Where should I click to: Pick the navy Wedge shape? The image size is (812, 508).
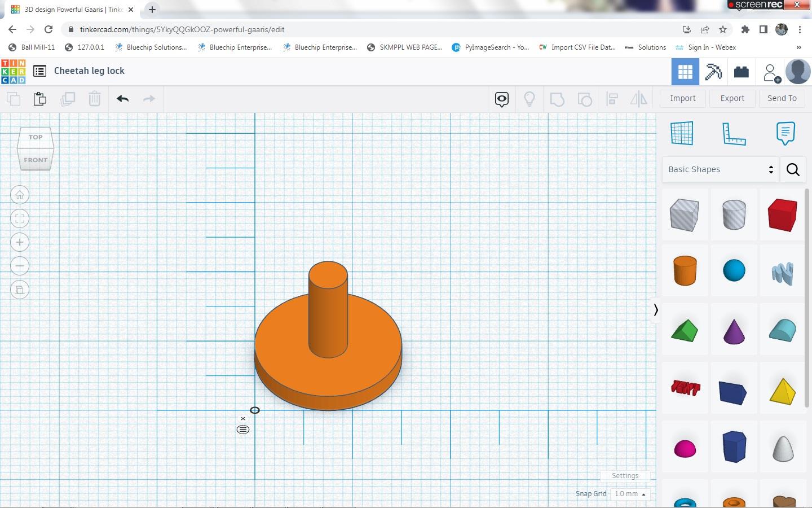pyautogui.click(x=733, y=393)
